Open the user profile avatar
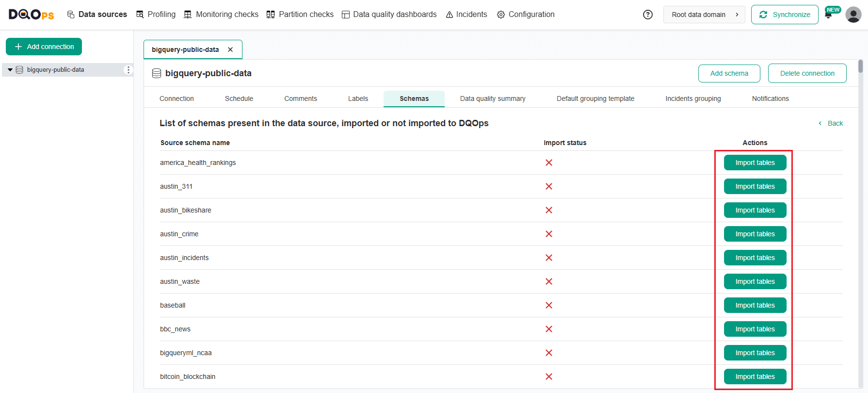The height and width of the screenshot is (393, 868). tap(853, 15)
